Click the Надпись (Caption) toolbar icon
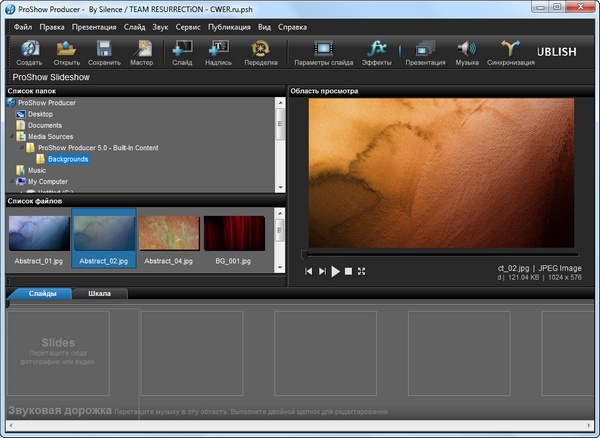Viewport: 600px width, 438px height. (x=218, y=49)
